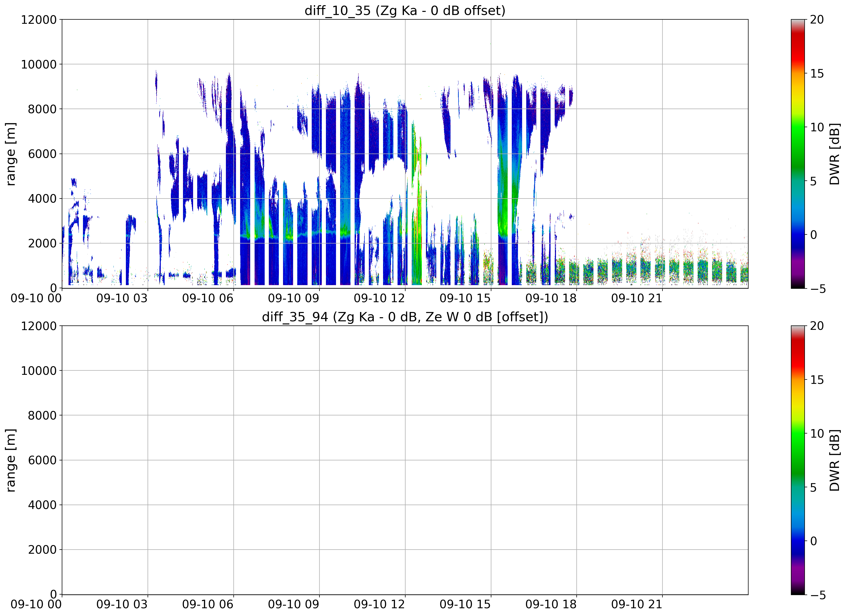Select the upper plot's "range [m]" axis label
The image size is (847, 616).
(11, 154)
